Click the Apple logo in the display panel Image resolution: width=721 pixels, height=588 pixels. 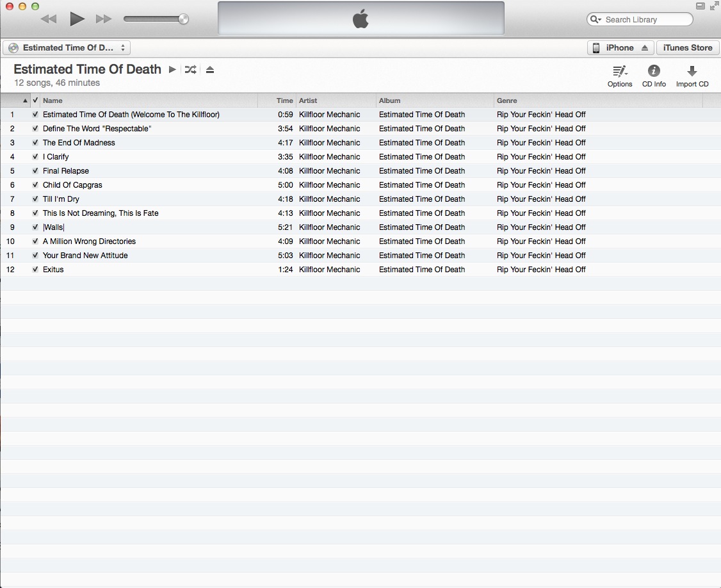pos(361,19)
